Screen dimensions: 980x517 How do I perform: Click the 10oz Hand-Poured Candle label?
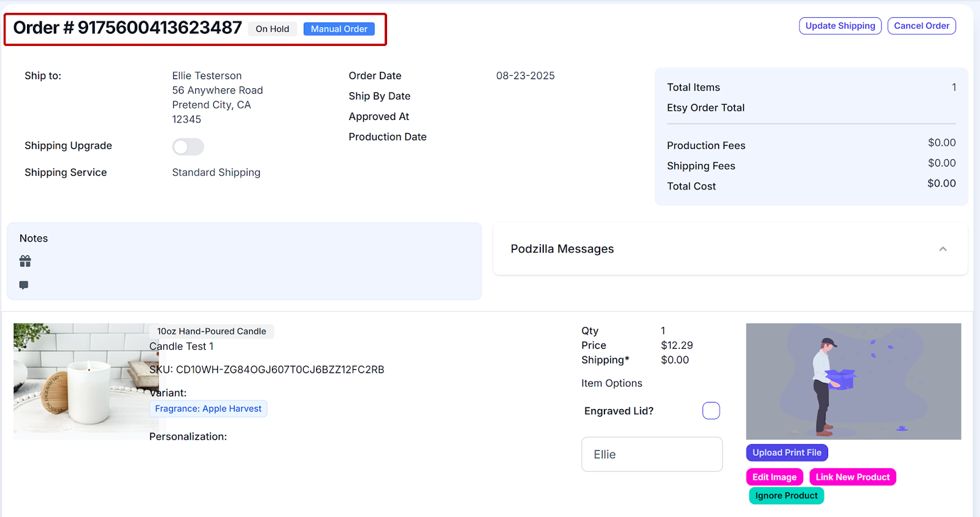(211, 331)
